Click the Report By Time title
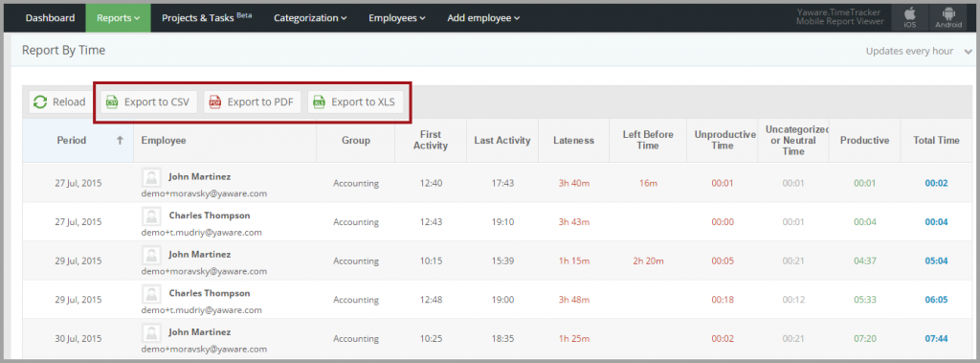Image resolution: width=980 pixels, height=363 pixels. [x=64, y=51]
